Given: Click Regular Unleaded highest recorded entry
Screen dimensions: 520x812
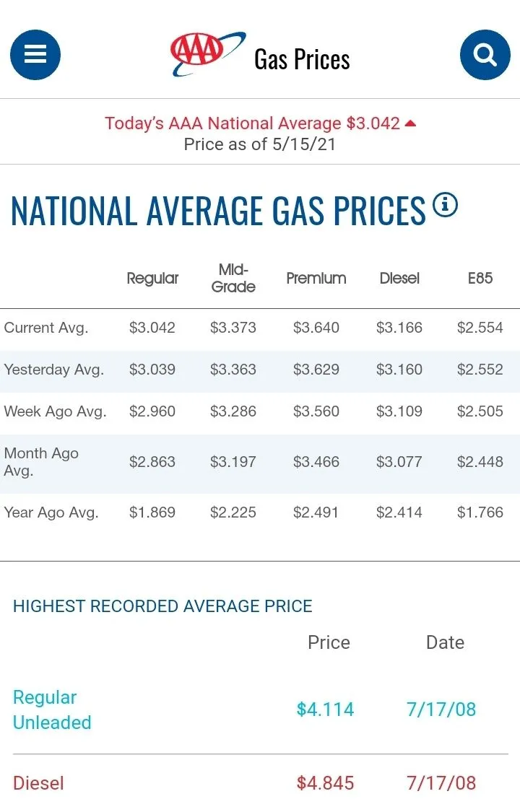Looking at the screenshot, I should (x=52, y=710).
